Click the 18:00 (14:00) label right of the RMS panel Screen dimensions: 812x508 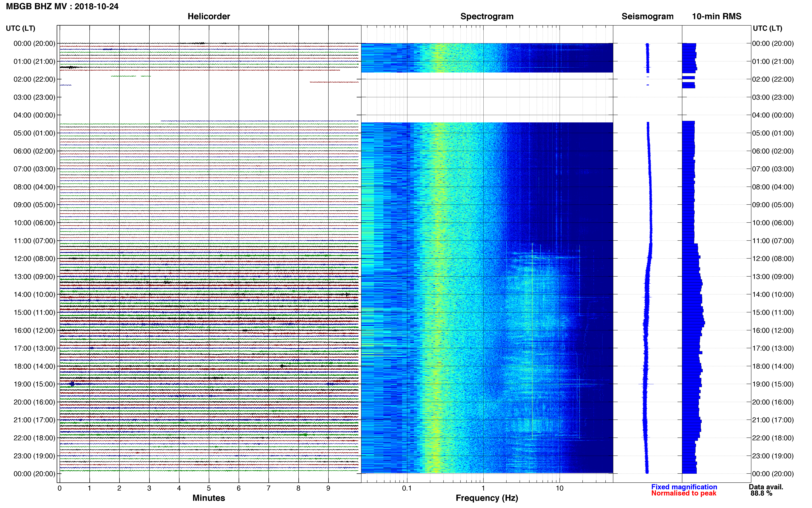point(773,366)
